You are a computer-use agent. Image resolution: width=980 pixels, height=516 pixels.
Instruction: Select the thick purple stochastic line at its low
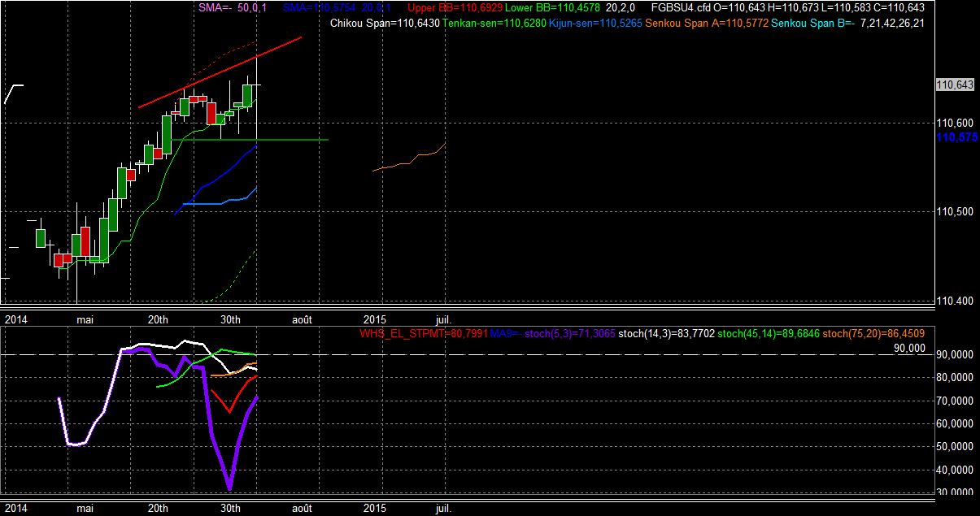point(230,488)
